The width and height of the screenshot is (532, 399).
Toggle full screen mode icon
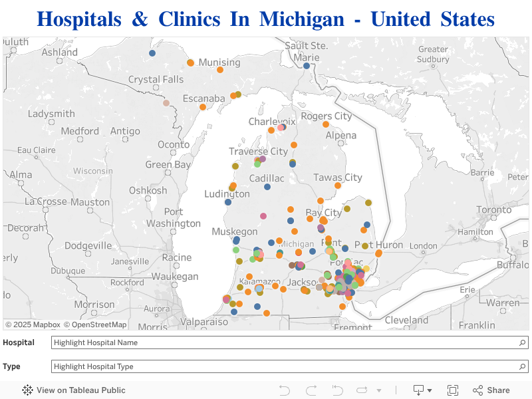(x=453, y=390)
